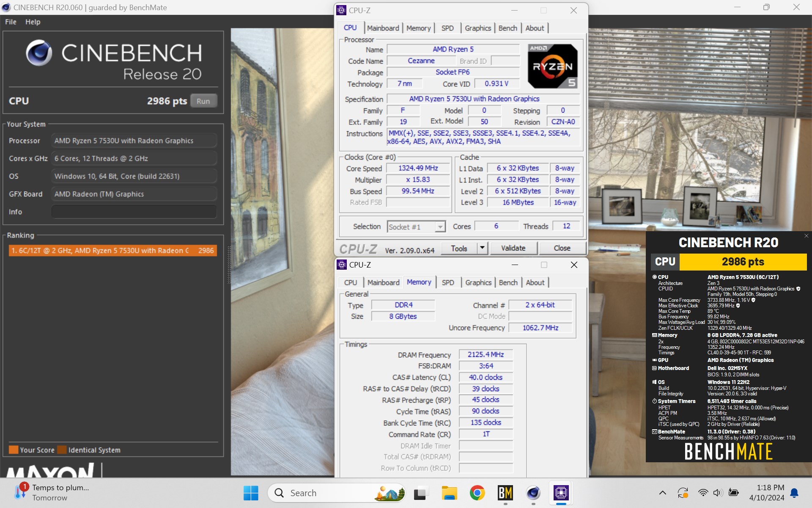Click the upper CPU-Z window title icon
Image resolution: width=812 pixels, height=508 pixels.
(x=341, y=10)
